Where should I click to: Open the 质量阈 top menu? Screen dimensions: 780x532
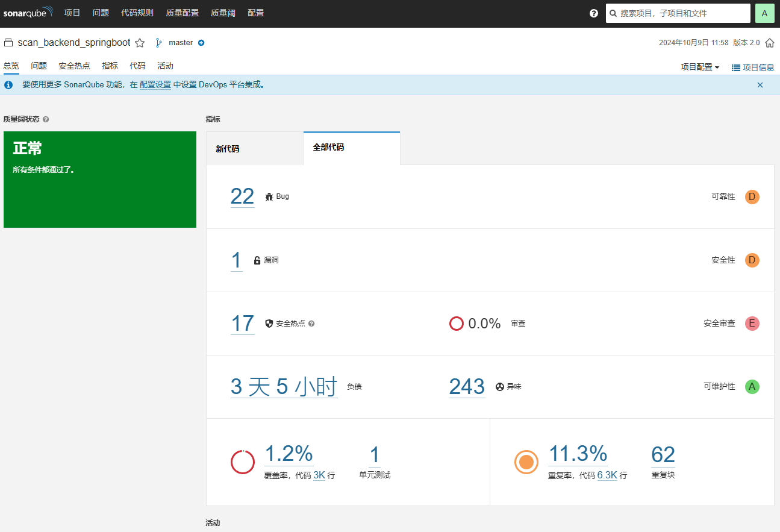click(223, 13)
